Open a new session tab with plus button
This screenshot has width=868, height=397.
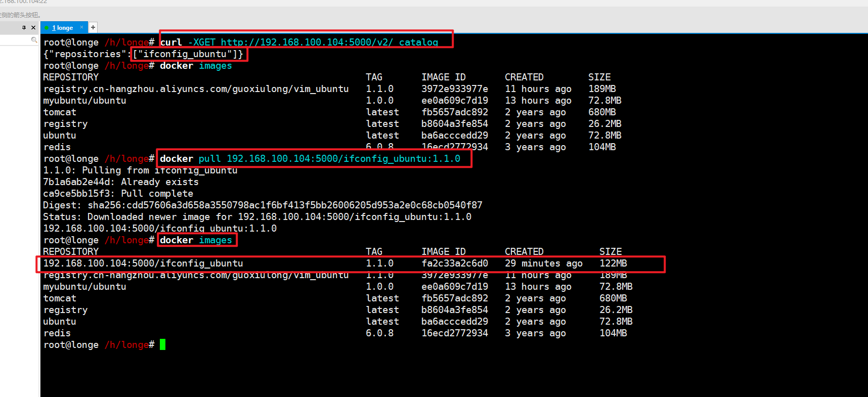coord(93,27)
